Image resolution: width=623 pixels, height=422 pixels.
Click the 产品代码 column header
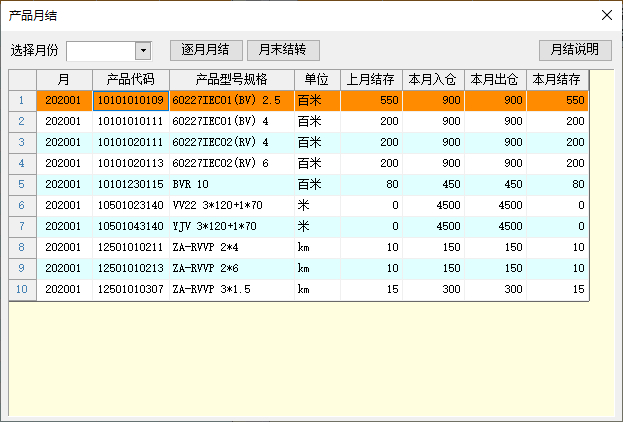pyautogui.click(x=130, y=80)
